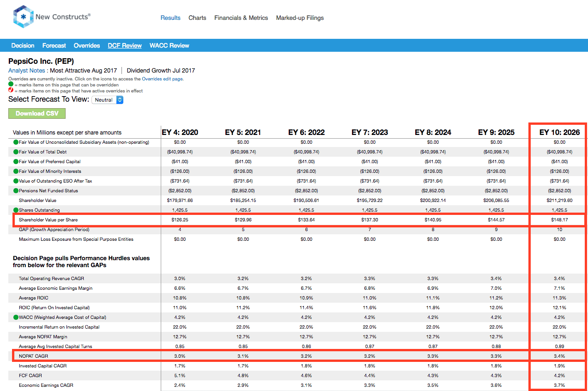The height and width of the screenshot is (391, 588).
Task: Click the Average ROIC row label
Action: [33, 298]
